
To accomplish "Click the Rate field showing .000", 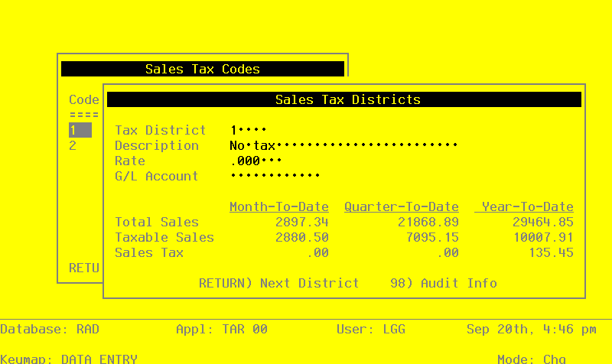I will coord(256,161).
